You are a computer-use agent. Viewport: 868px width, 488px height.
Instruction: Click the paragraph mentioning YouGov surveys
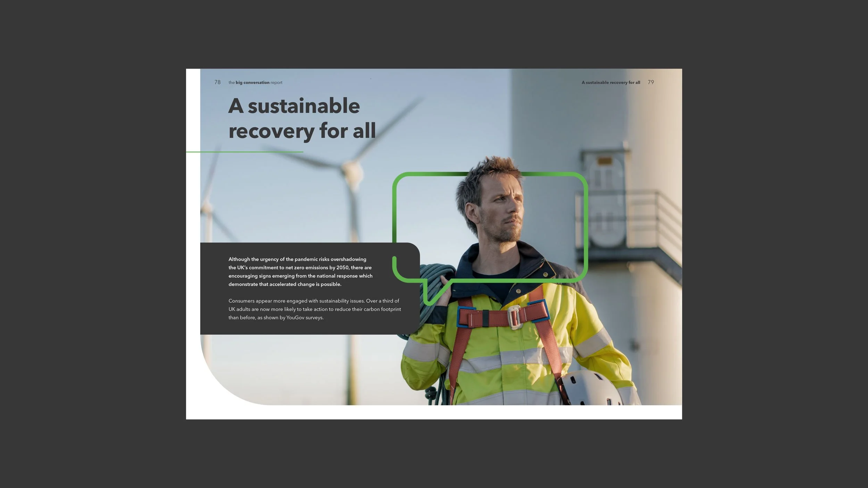(x=314, y=309)
